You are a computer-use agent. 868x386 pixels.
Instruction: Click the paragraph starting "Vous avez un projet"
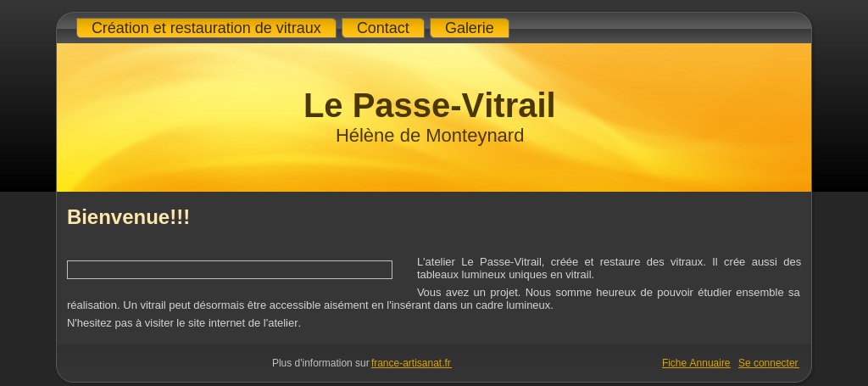pyautogui.click(x=433, y=299)
